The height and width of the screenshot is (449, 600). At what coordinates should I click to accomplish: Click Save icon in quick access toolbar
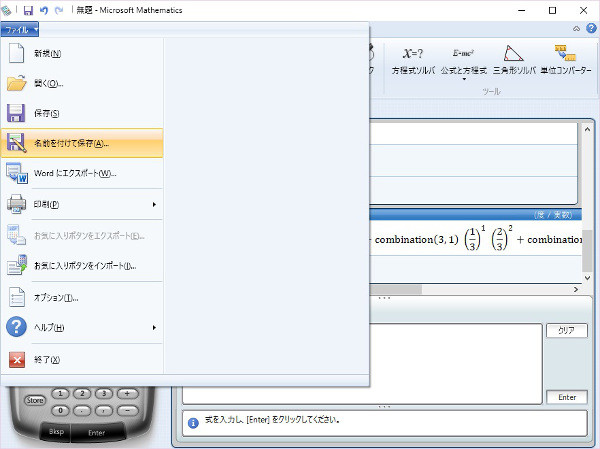28,10
